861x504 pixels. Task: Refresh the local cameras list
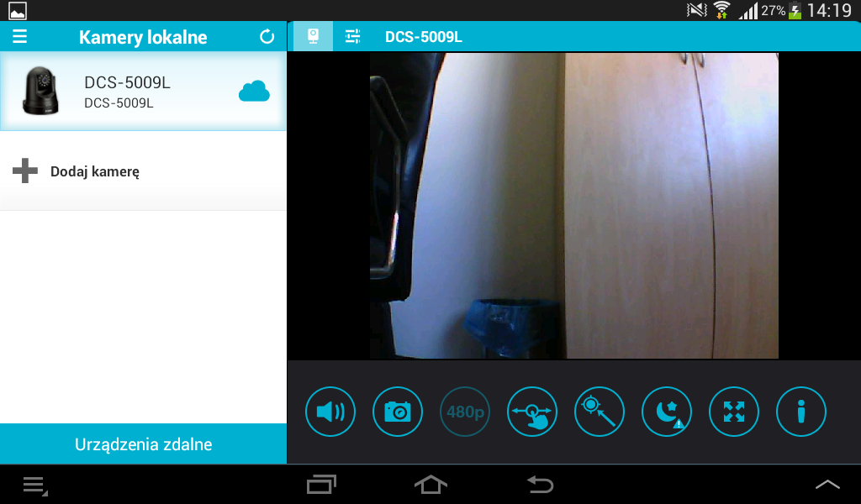click(267, 37)
